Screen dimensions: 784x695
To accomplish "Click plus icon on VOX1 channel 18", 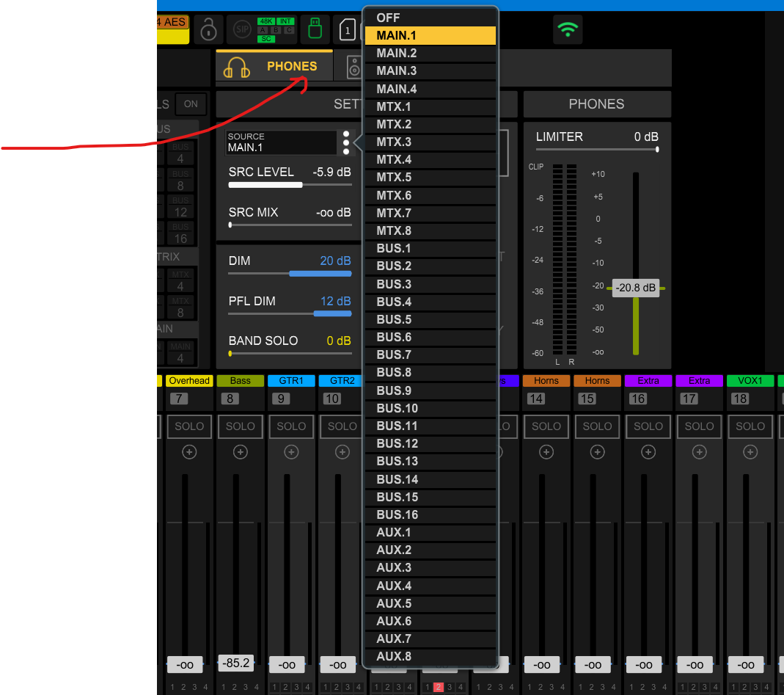I will click(x=750, y=452).
